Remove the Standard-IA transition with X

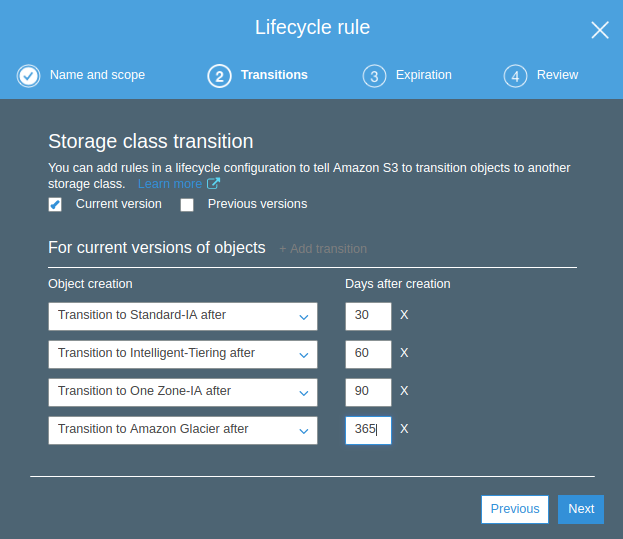pyautogui.click(x=404, y=315)
